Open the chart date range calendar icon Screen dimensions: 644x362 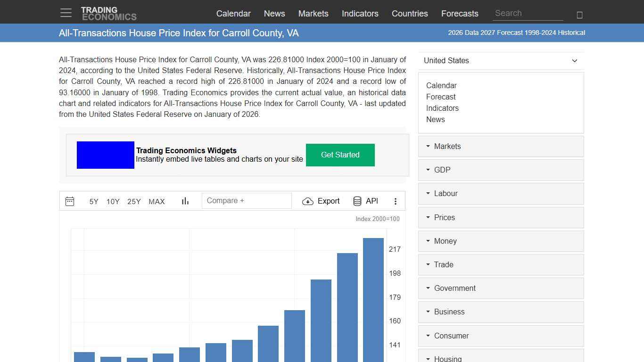coord(69,201)
